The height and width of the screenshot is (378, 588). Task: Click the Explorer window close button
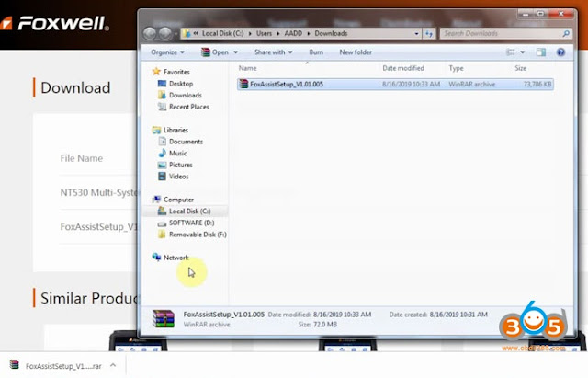tap(561, 15)
